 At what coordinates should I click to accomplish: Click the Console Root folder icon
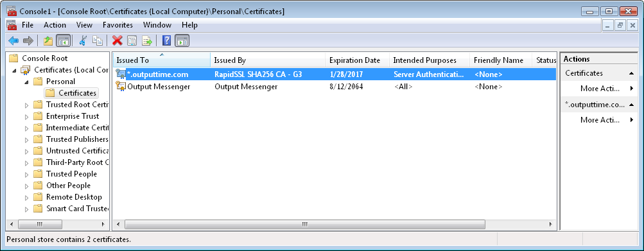click(13, 58)
